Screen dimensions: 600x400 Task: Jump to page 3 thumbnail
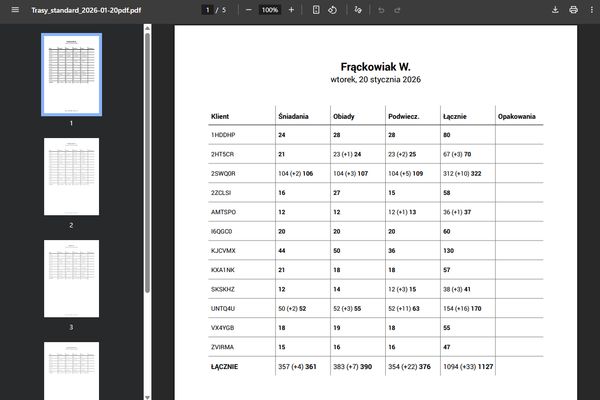tap(71, 278)
